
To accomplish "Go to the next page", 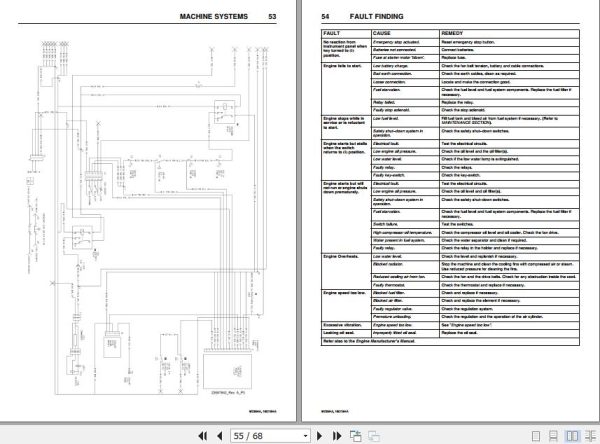I will pyautogui.click(x=320, y=436).
